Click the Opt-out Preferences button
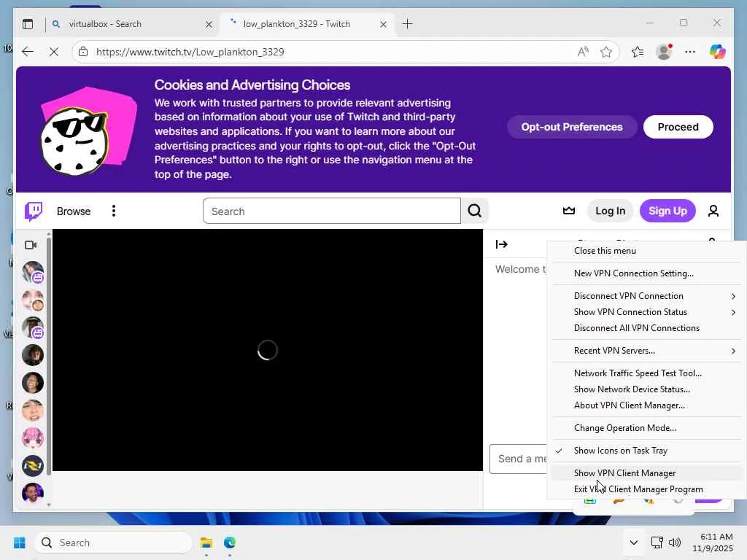This screenshot has height=560, width=747. pyautogui.click(x=572, y=127)
